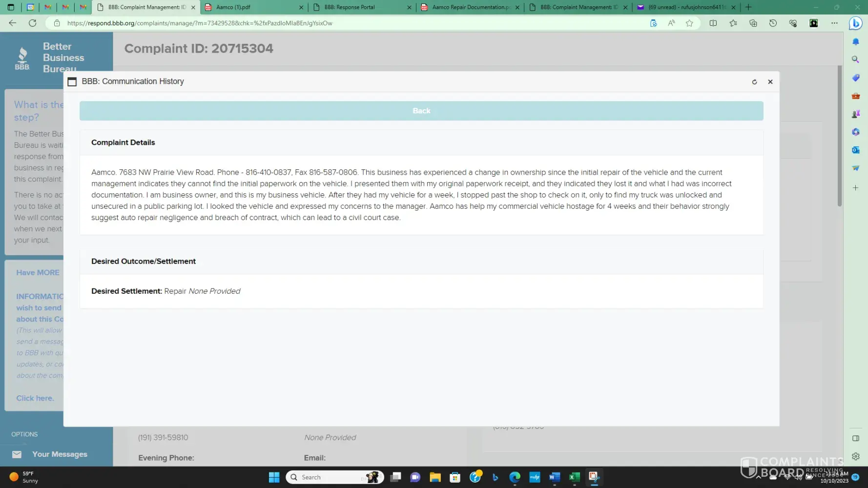Click the Aamco complaint description paragraph
Image resolution: width=868 pixels, height=488 pixels.
412,195
